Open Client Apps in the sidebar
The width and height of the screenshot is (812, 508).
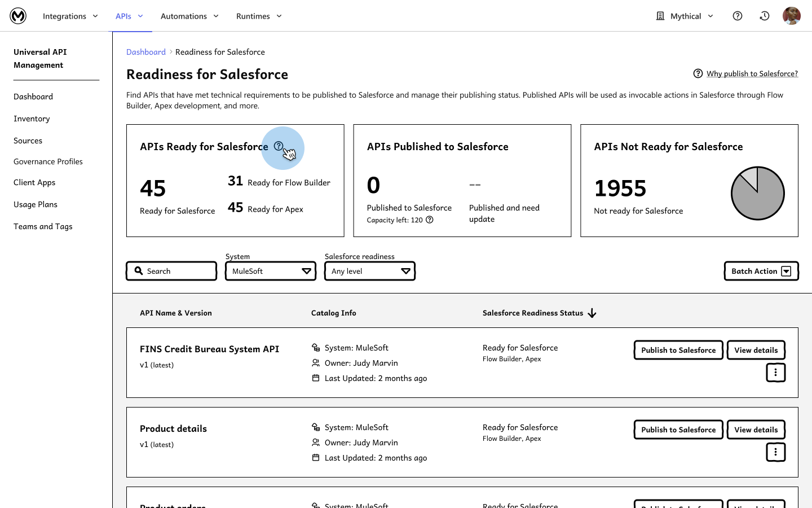[34, 182]
